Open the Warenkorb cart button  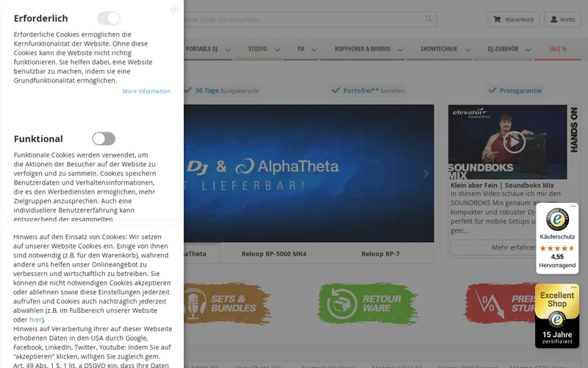tap(513, 20)
